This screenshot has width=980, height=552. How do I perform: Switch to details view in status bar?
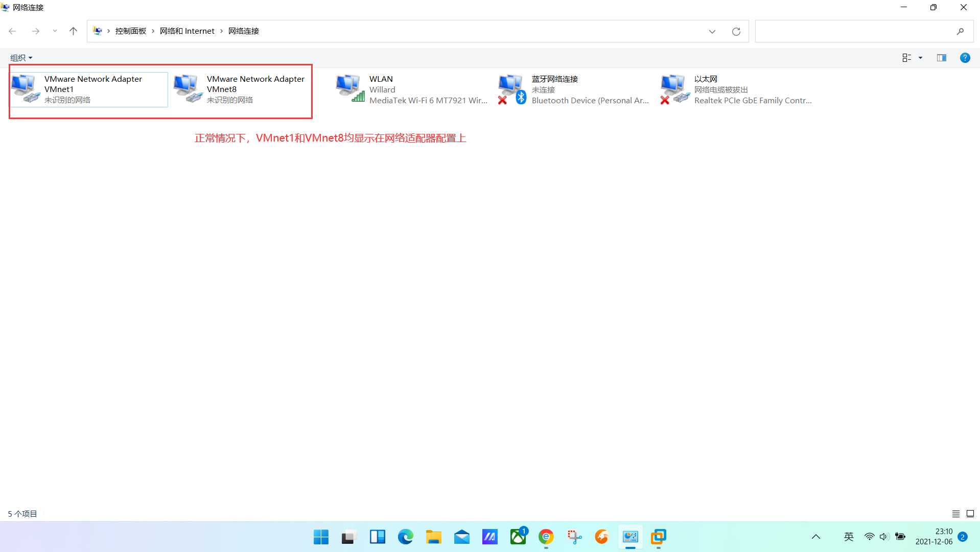coord(956,514)
